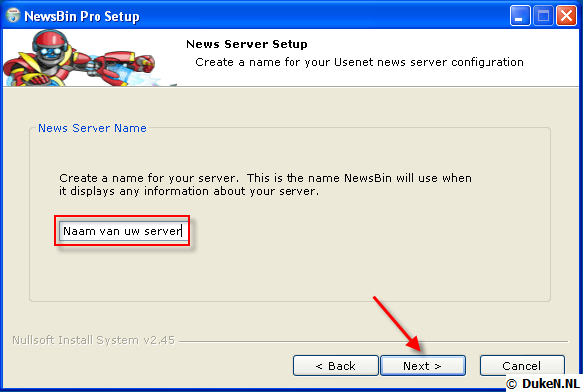Click the 'News Server Setup' heading text
This screenshot has height=392, width=583.
click(x=247, y=44)
